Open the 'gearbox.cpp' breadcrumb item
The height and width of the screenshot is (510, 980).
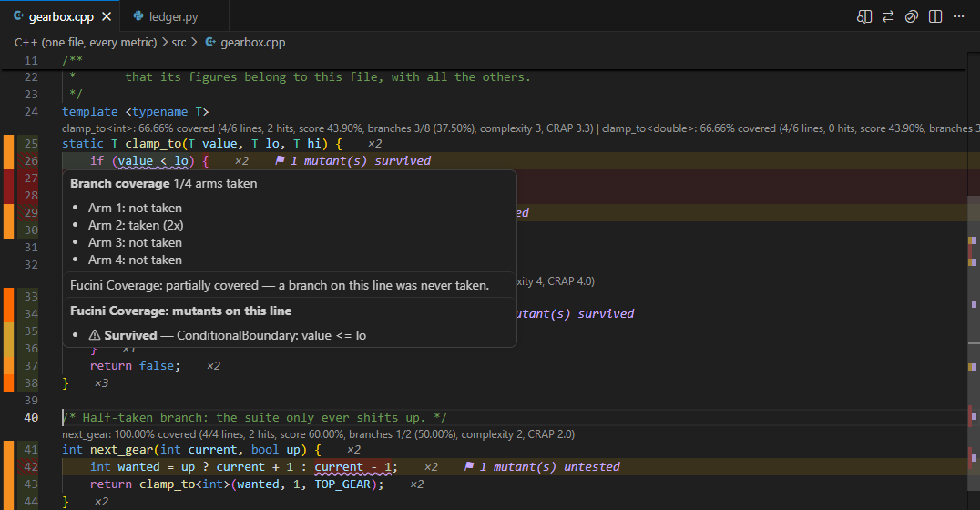(x=252, y=42)
